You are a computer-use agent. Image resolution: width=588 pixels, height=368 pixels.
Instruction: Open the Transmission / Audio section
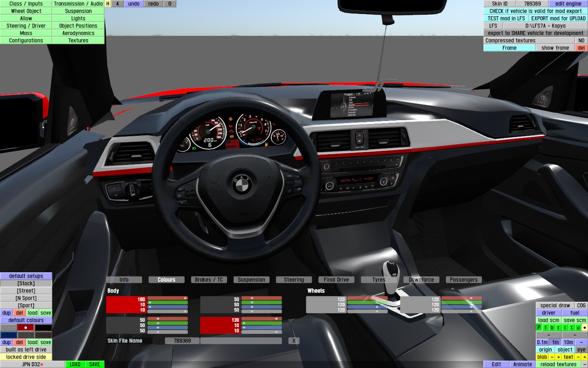coord(78,4)
